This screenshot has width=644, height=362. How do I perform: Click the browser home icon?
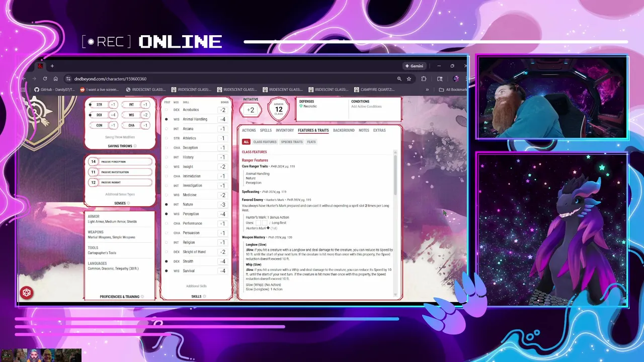55,79
